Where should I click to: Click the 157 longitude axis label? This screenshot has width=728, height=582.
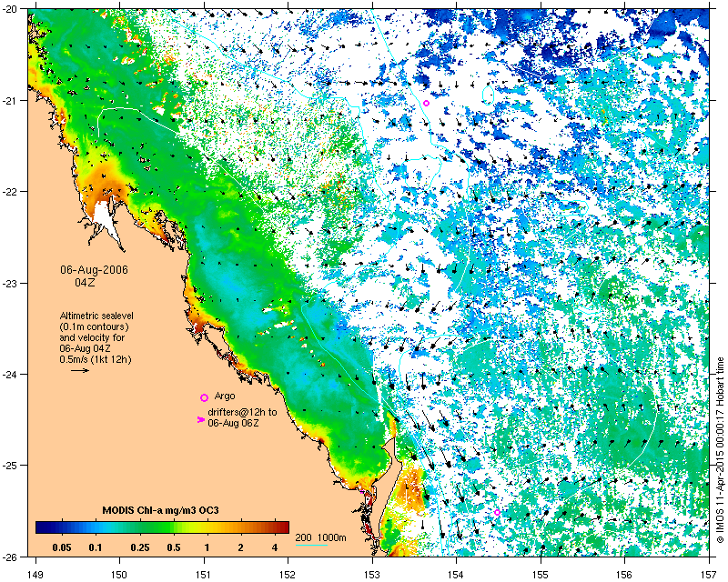pyautogui.click(x=709, y=575)
